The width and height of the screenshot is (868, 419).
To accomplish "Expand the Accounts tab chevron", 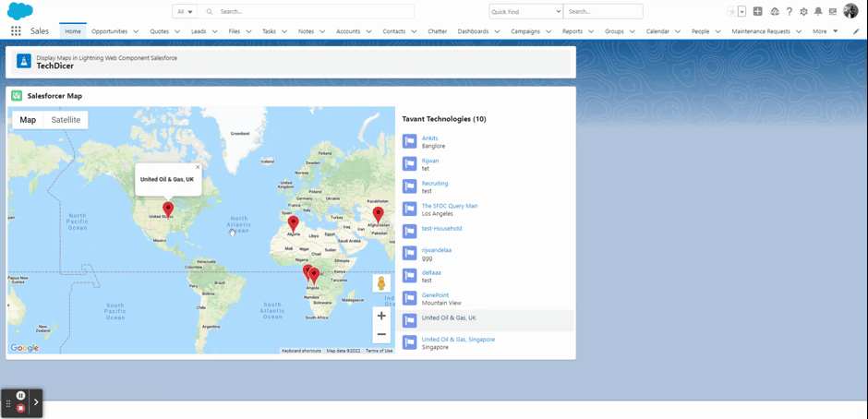I will click(368, 31).
